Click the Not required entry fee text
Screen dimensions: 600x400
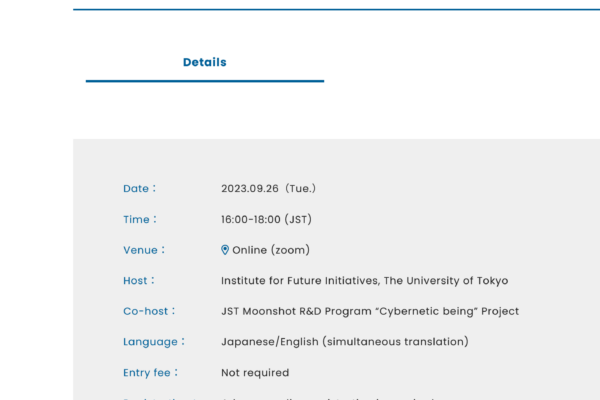(x=255, y=372)
